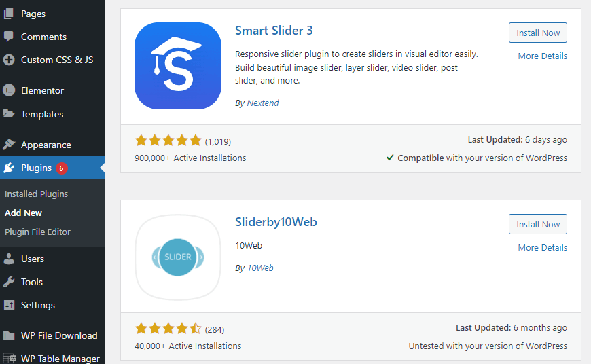Viewport: 591px width, 364px height.
Task: Click the Tools wrench icon
Action: coord(9,282)
